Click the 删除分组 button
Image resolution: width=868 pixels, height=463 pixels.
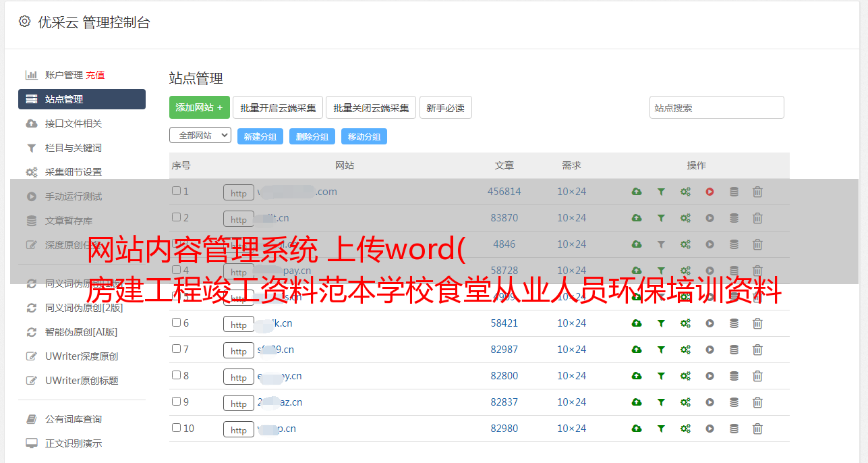pyautogui.click(x=312, y=136)
